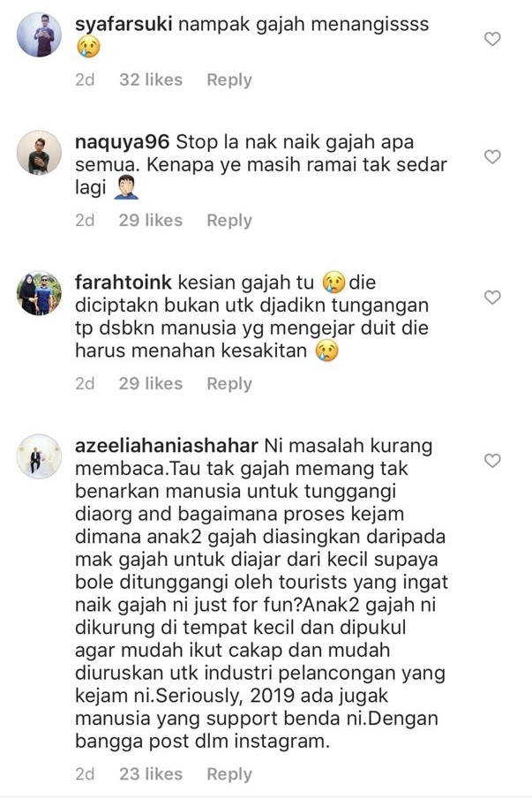The height and width of the screenshot is (799, 532).
Task: Open the naquya96 username link
Action: point(122,141)
